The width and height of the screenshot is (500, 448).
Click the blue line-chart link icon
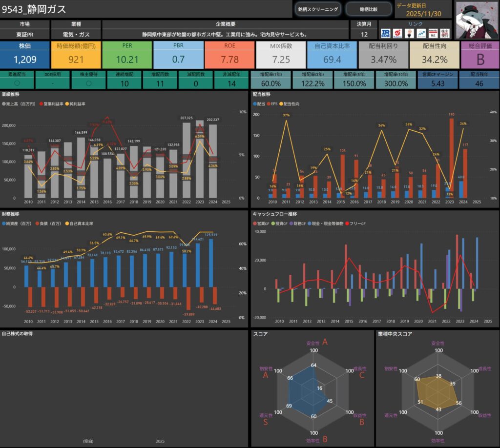(x=421, y=33)
